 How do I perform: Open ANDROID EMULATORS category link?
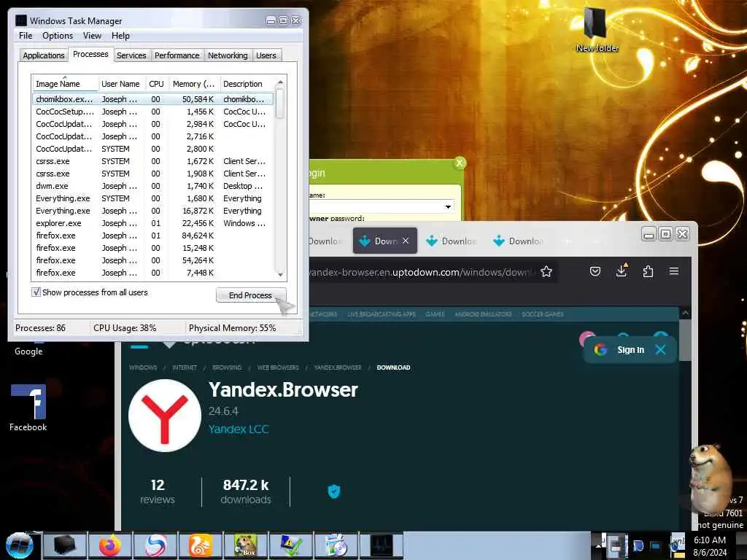pos(483,314)
